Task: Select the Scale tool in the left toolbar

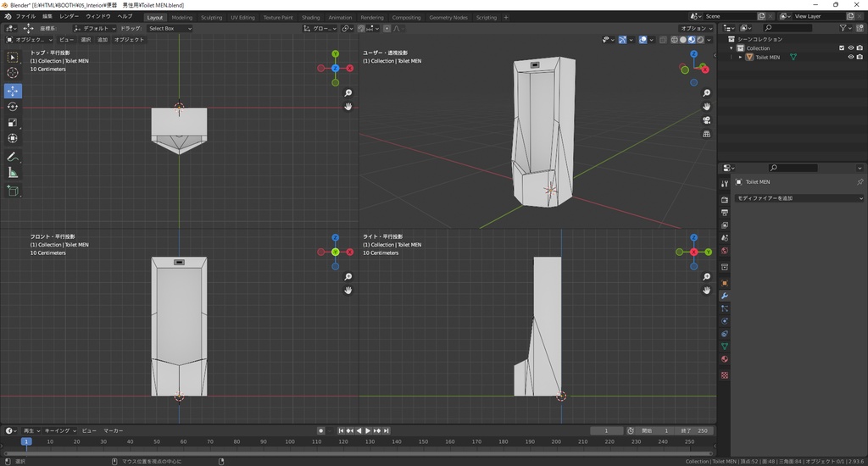Action: point(13,122)
